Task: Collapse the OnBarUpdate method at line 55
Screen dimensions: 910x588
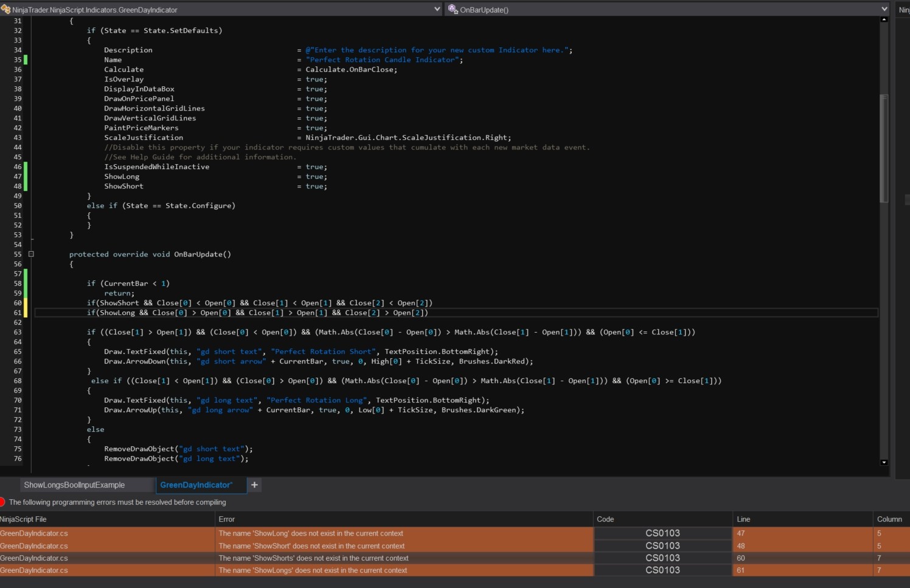Action: point(31,254)
